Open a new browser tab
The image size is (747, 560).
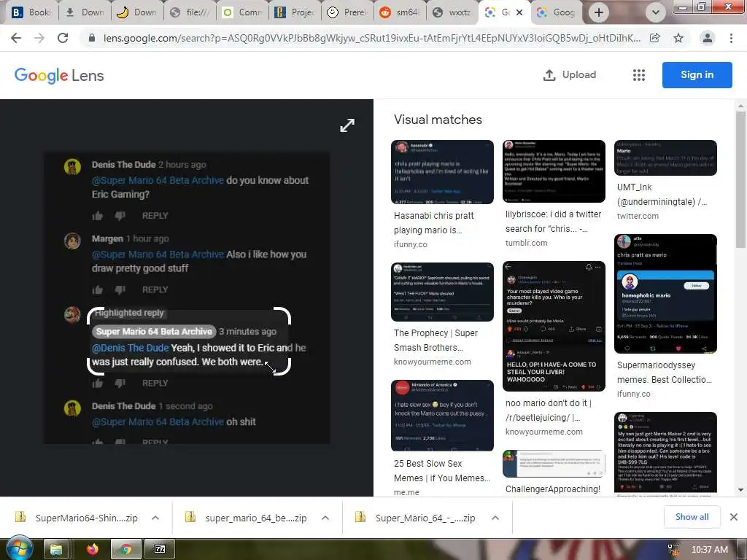[599, 12]
